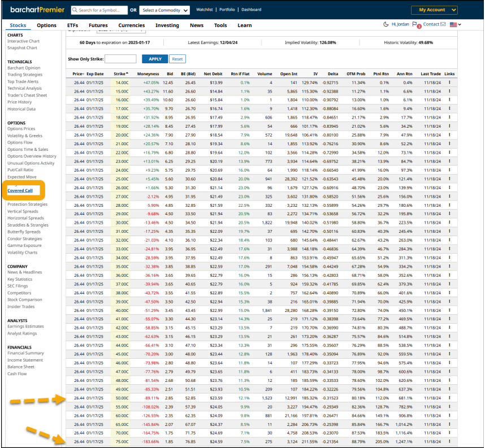Sort table by Open Int column
Image resolution: width=485 pixels, height=448 pixels.
click(x=289, y=74)
